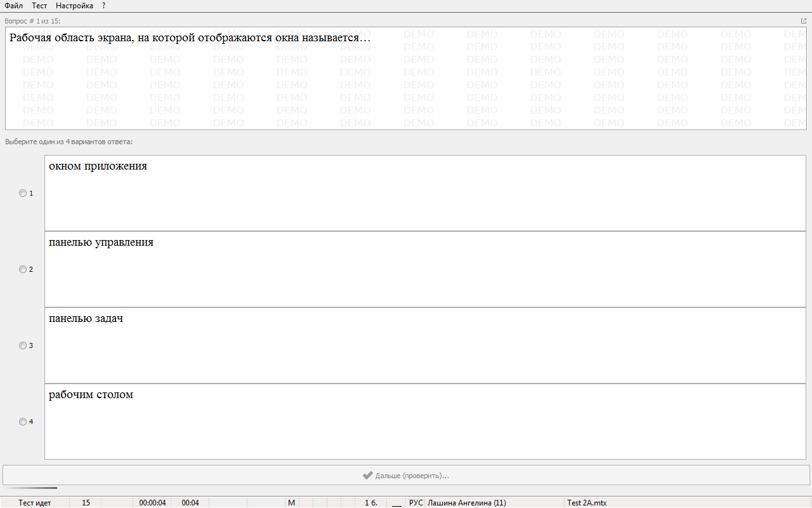Select radio option 3 панелью задач
Image resolution: width=812 pixels, height=508 pixels.
pos(23,345)
